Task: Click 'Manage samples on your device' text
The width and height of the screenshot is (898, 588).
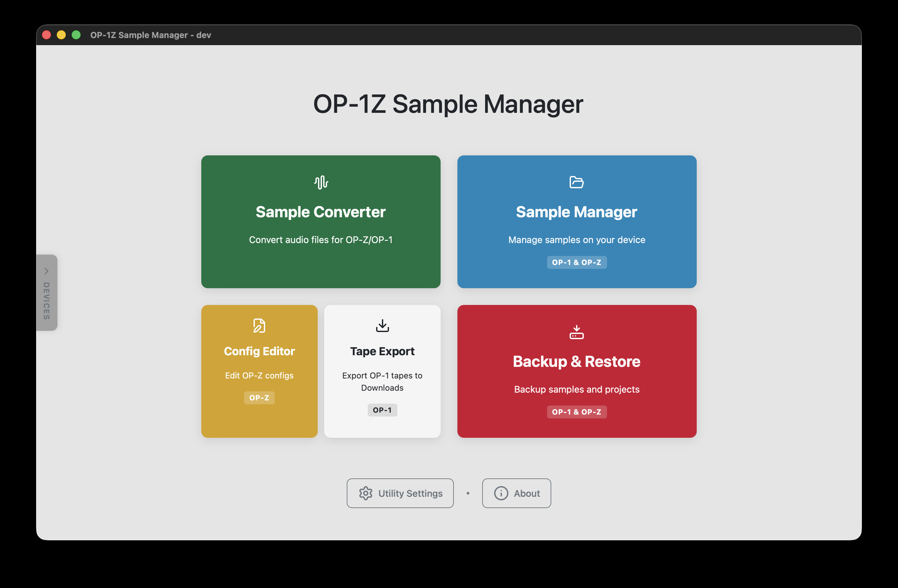Action: tap(576, 240)
